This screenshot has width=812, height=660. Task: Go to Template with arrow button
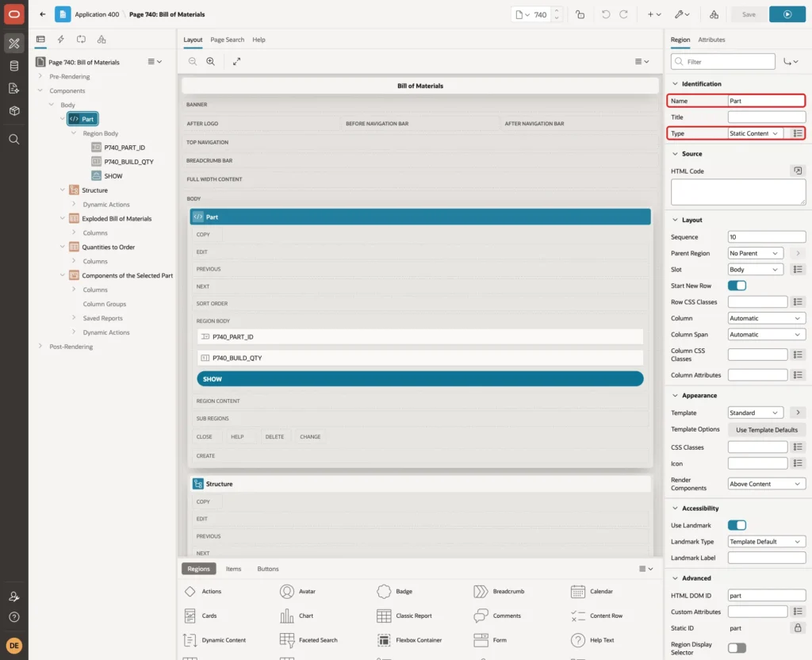point(798,412)
